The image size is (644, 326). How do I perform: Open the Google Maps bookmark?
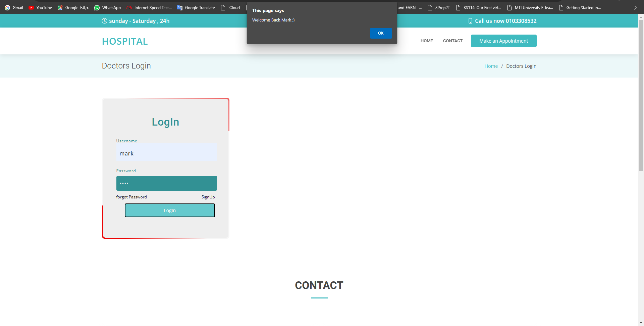[x=73, y=7]
